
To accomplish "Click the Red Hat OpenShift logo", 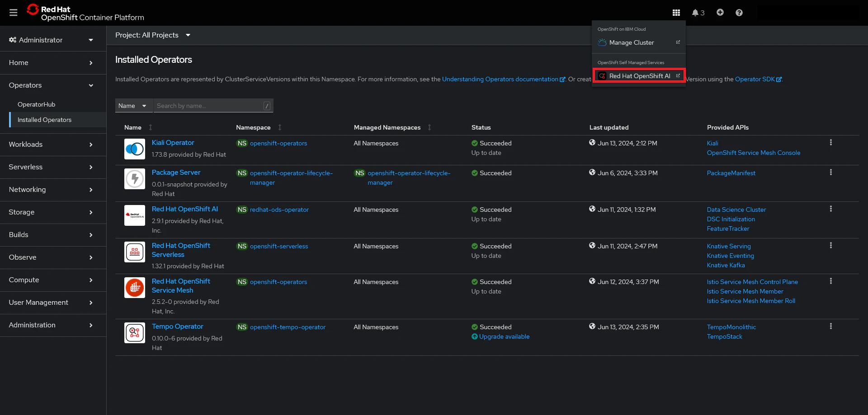I will point(85,13).
